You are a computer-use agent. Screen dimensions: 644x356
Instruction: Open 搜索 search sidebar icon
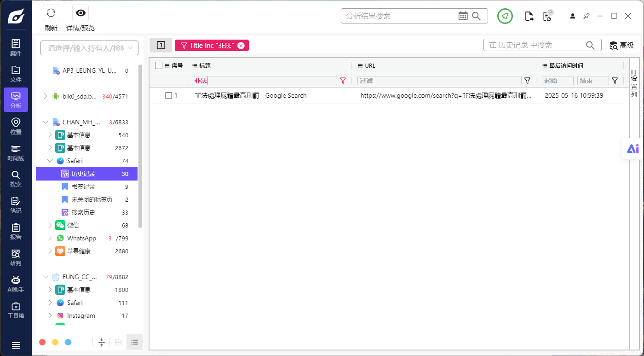[16, 179]
